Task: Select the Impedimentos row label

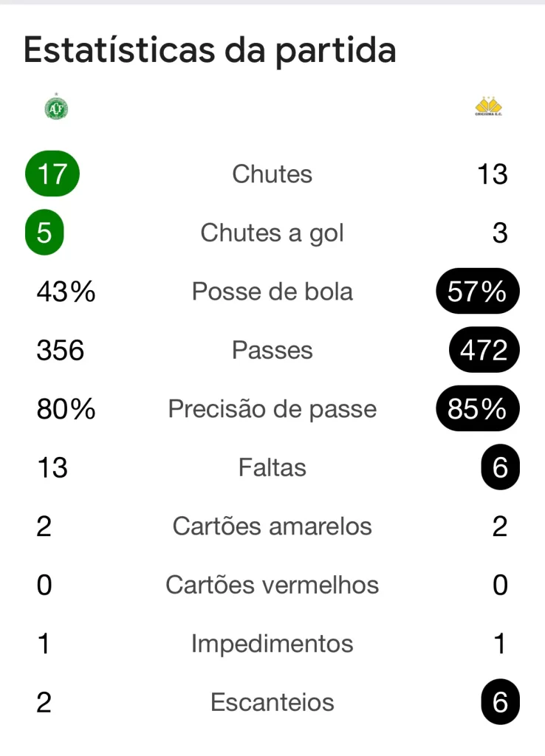Action: pyautogui.click(x=272, y=644)
